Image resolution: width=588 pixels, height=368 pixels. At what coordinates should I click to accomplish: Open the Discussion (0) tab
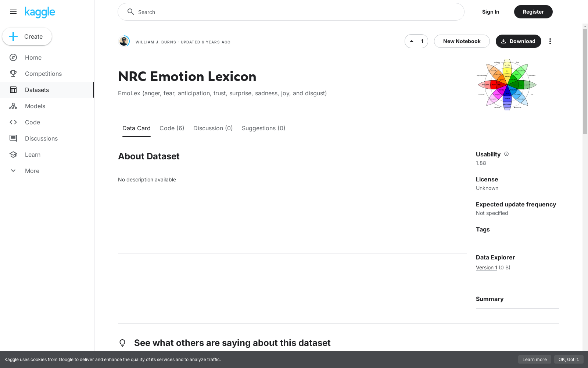pos(213,128)
